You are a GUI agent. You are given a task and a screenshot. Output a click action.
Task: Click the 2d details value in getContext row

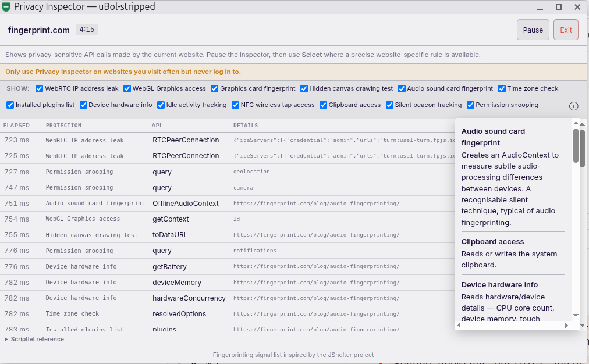(236, 219)
